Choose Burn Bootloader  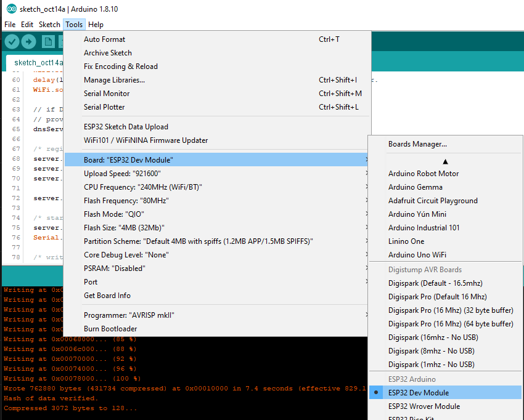click(x=217, y=329)
